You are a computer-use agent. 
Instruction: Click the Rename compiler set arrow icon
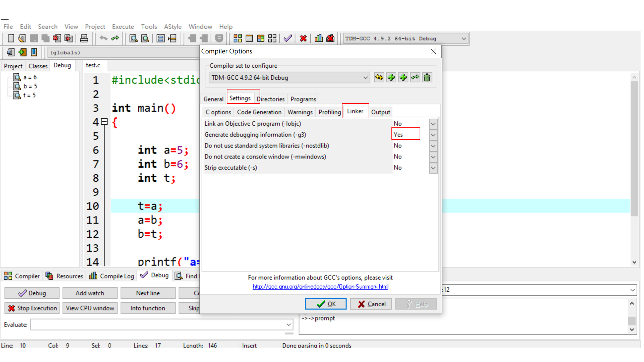(415, 78)
